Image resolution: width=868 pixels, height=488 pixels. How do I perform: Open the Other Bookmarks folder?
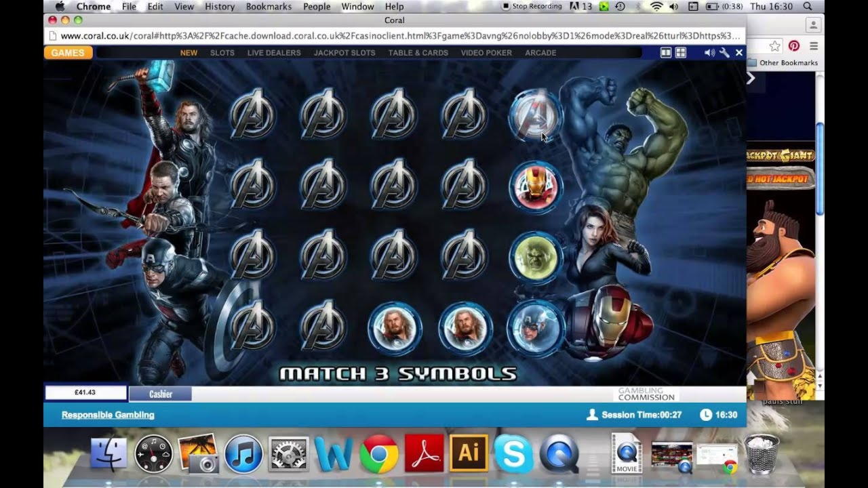coord(783,63)
